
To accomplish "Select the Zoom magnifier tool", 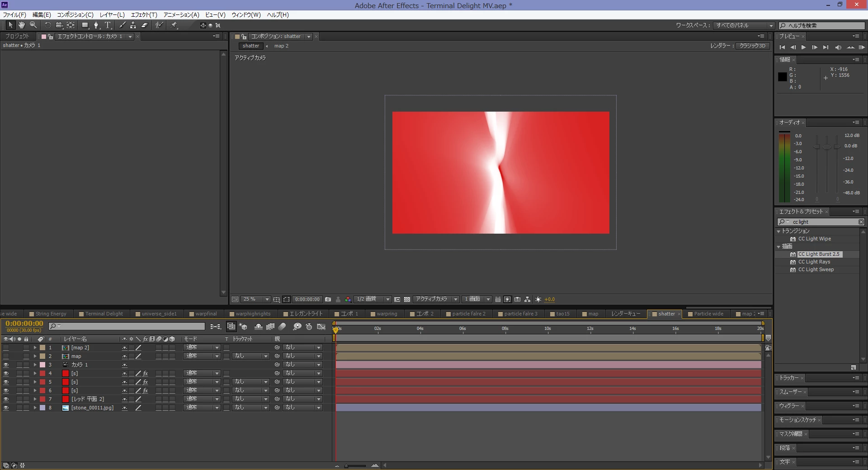I will pos(33,25).
